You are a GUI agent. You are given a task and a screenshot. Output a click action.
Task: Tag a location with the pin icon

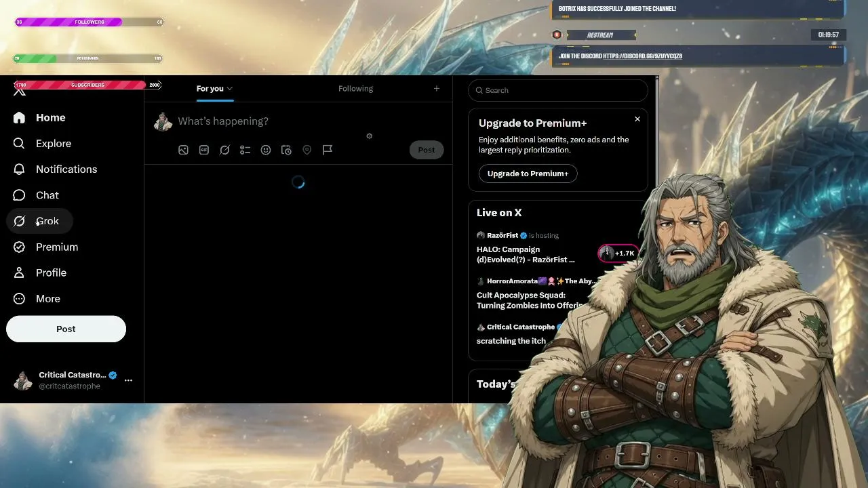click(307, 150)
